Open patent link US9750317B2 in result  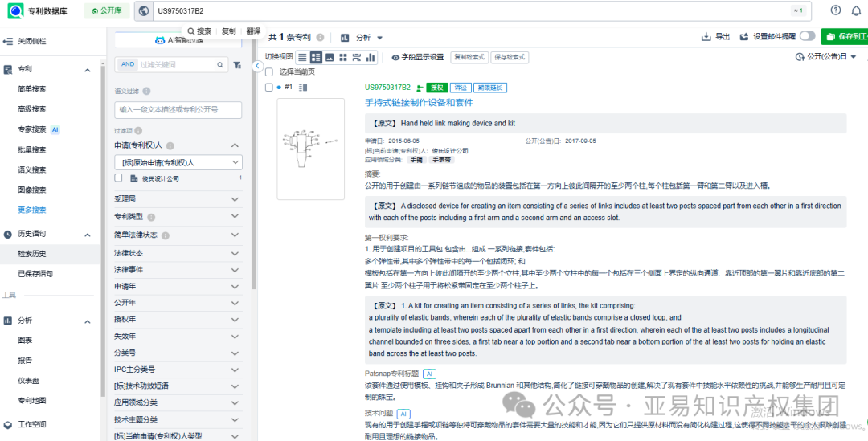point(388,88)
